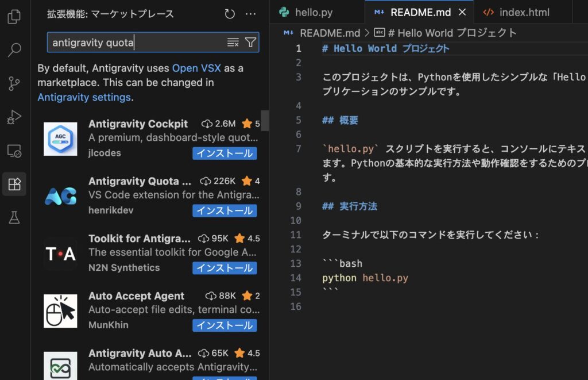Open the Open VSX link
The image size is (588, 380).
(196, 68)
